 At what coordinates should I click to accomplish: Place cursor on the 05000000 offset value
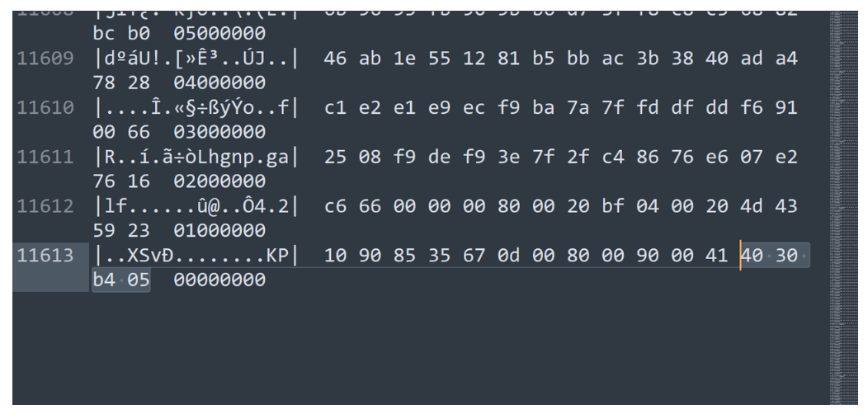click(x=219, y=35)
